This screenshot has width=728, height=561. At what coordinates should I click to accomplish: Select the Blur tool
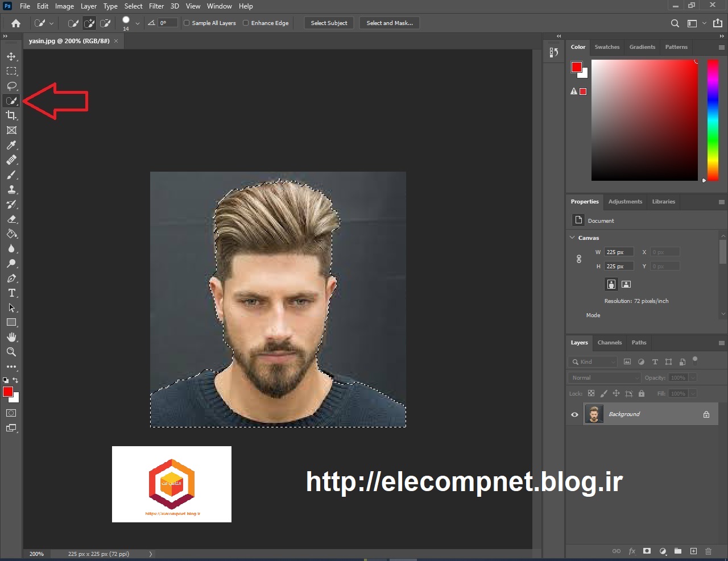tap(11, 248)
